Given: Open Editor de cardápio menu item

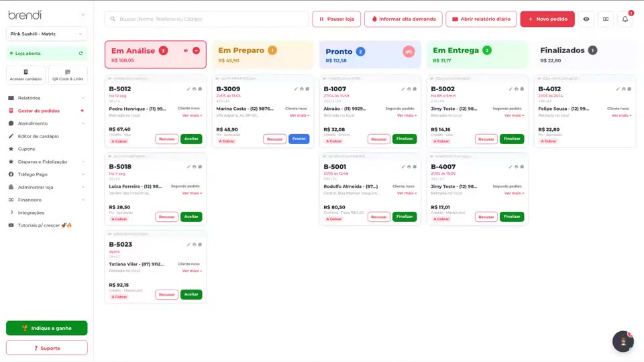Looking at the screenshot, I should [38, 136].
